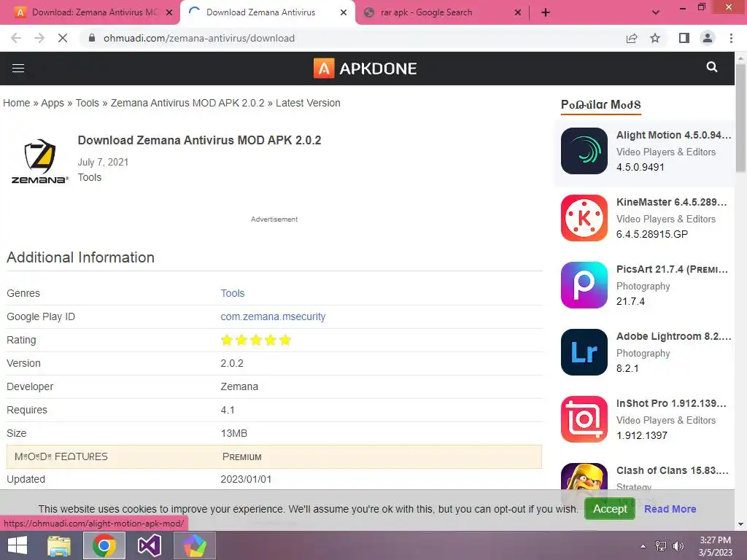Open network status tray icon
The width and height of the screenshot is (747, 560).
pos(661,546)
